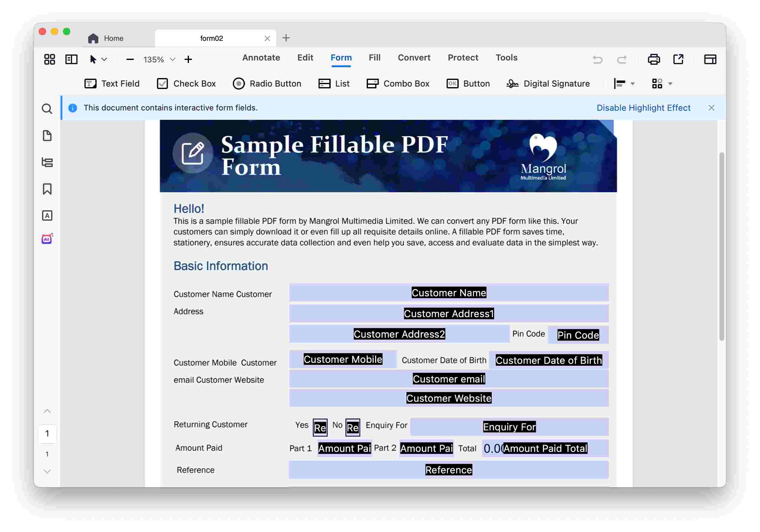Switch to the Annotate tab
The width and height of the screenshot is (760, 532).
261,58
